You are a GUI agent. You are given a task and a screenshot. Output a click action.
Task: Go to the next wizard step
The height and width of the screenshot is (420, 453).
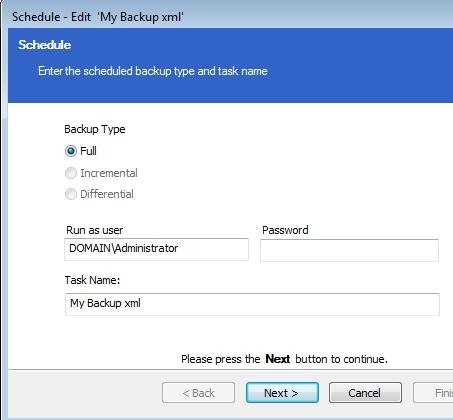(x=282, y=393)
